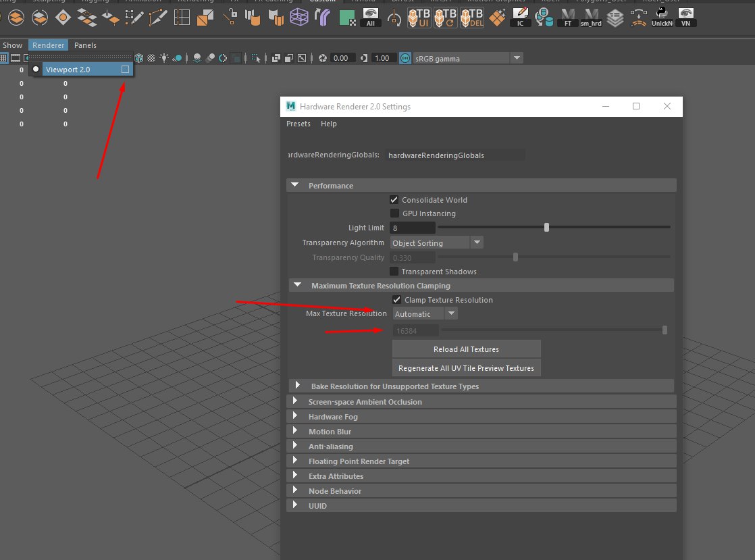
Task: Open the Help menu in settings window
Action: click(329, 124)
